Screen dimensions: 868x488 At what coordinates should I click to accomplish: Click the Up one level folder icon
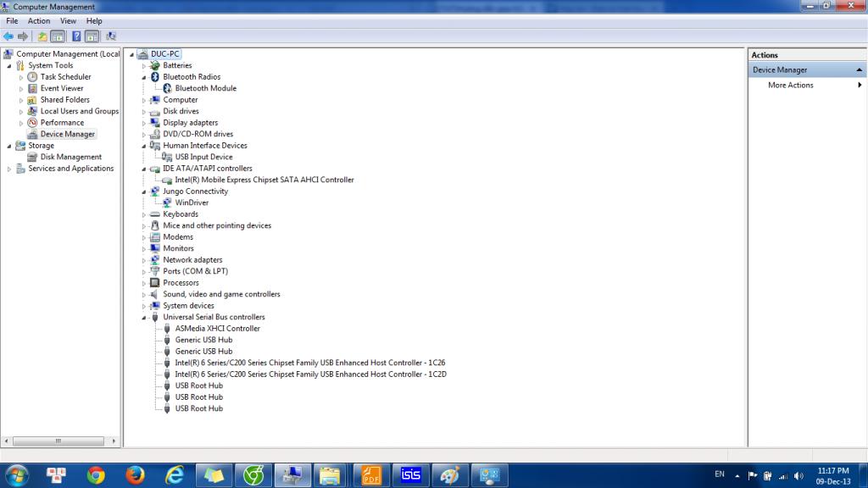tap(42, 36)
